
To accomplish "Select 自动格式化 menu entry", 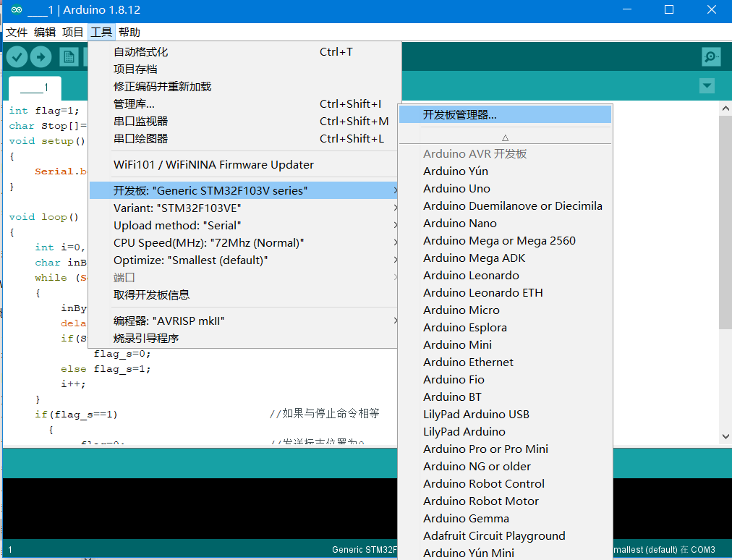I will click(x=243, y=52).
